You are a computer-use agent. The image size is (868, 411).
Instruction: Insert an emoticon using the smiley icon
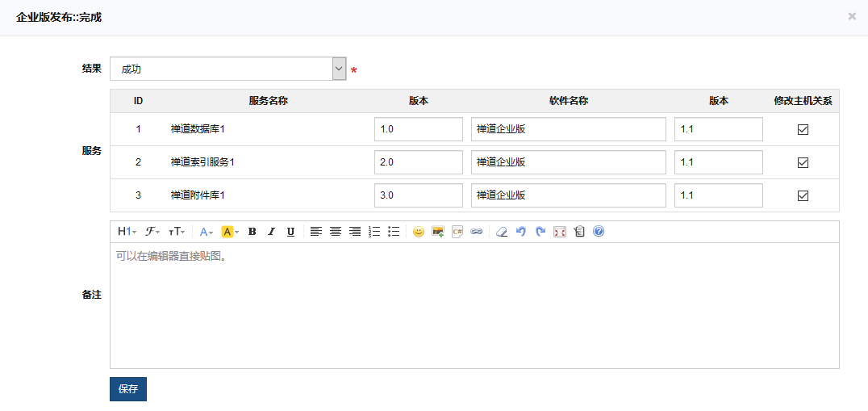(419, 232)
